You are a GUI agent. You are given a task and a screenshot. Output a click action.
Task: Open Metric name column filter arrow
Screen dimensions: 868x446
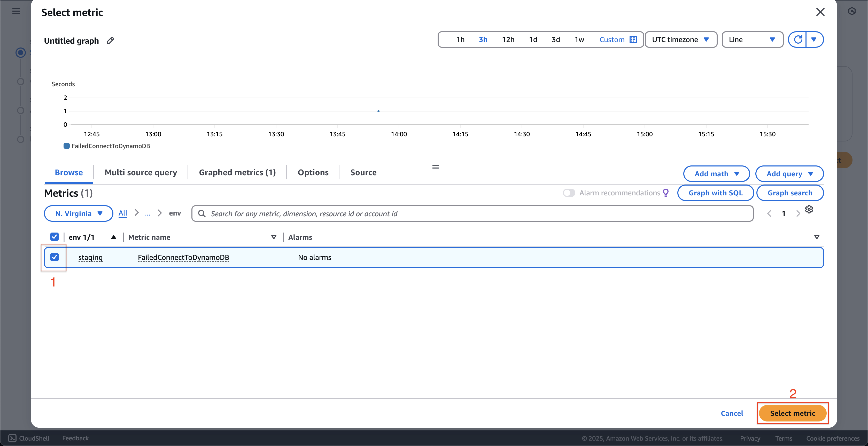(x=274, y=237)
